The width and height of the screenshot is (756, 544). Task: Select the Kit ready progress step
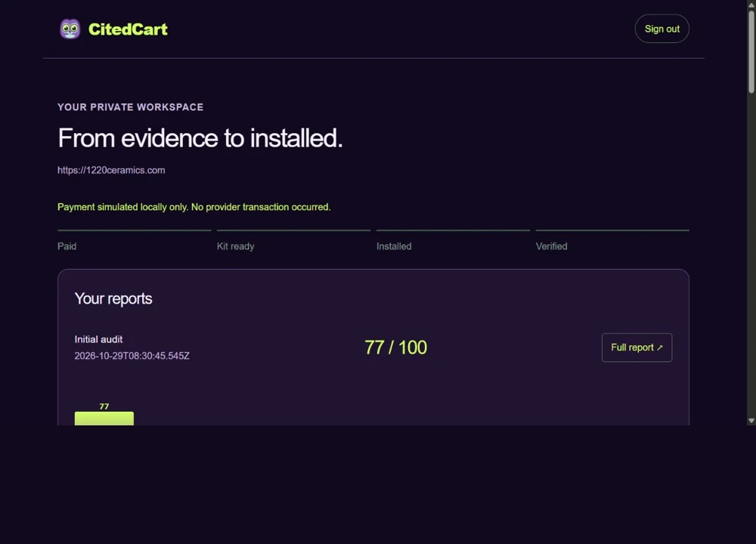point(293,240)
